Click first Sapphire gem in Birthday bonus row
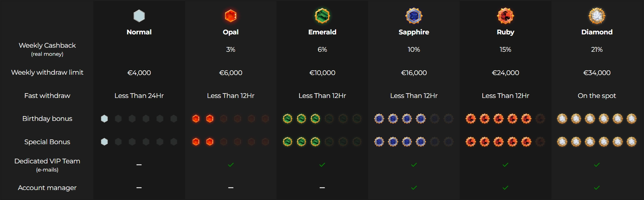The image size is (644, 200). tap(379, 119)
